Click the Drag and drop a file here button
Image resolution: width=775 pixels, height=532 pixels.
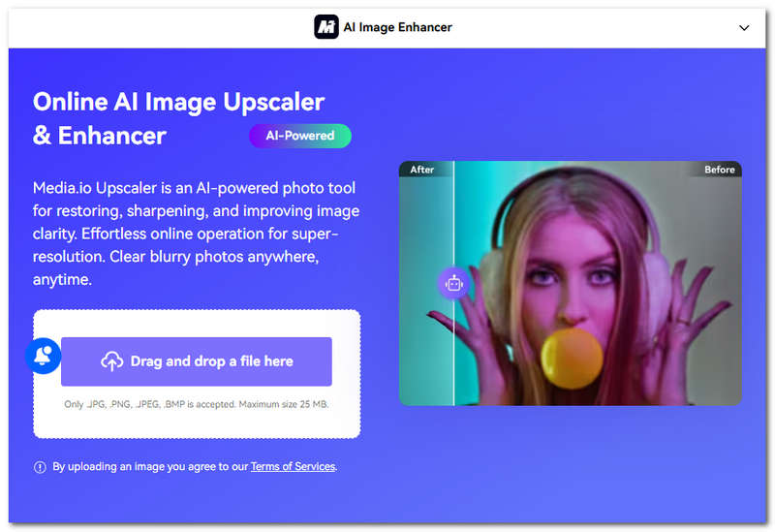(197, 361)
